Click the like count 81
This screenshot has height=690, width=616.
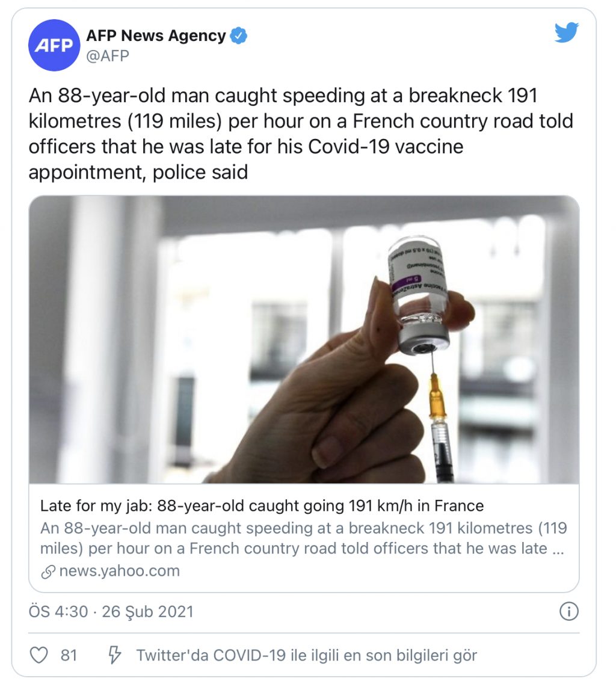(x=69, y=655)
